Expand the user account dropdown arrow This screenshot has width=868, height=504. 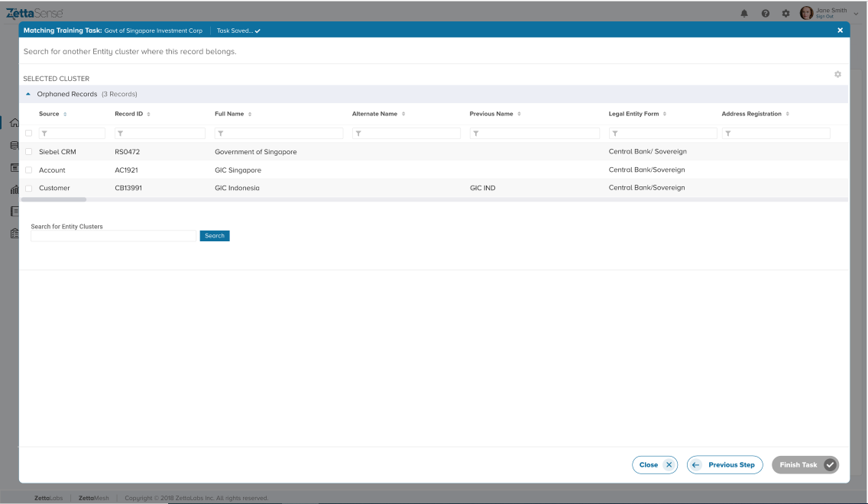coord(856,14)
